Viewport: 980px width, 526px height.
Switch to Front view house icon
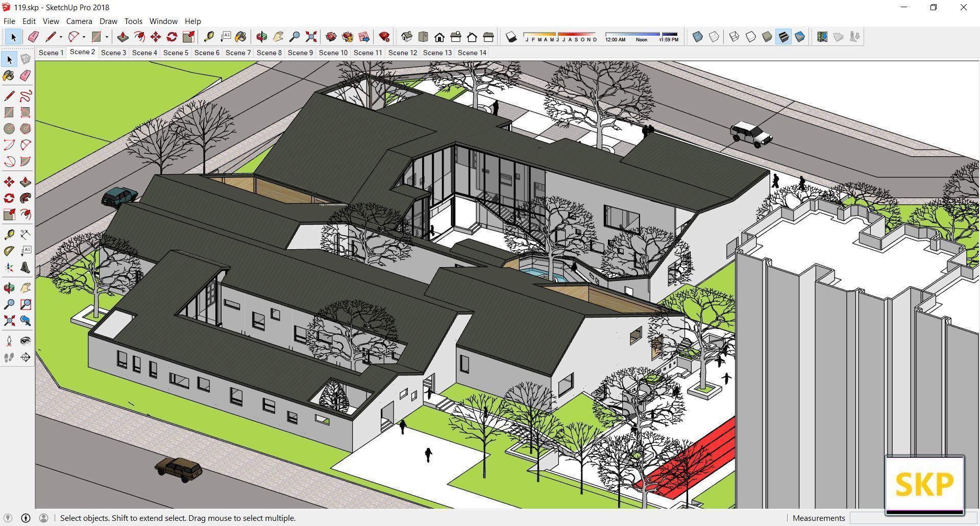[x=439, y=37]
